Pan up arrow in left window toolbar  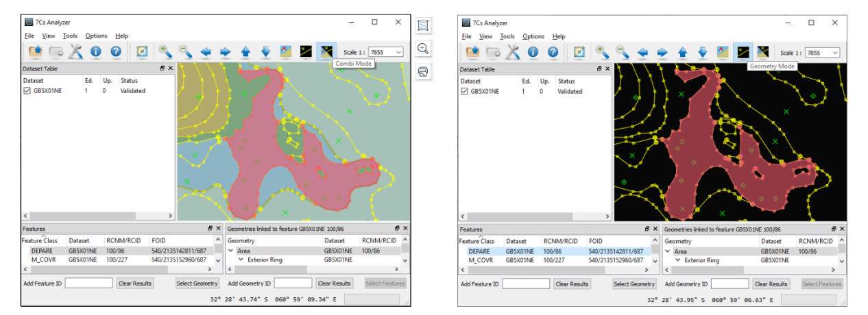[245, 51]
